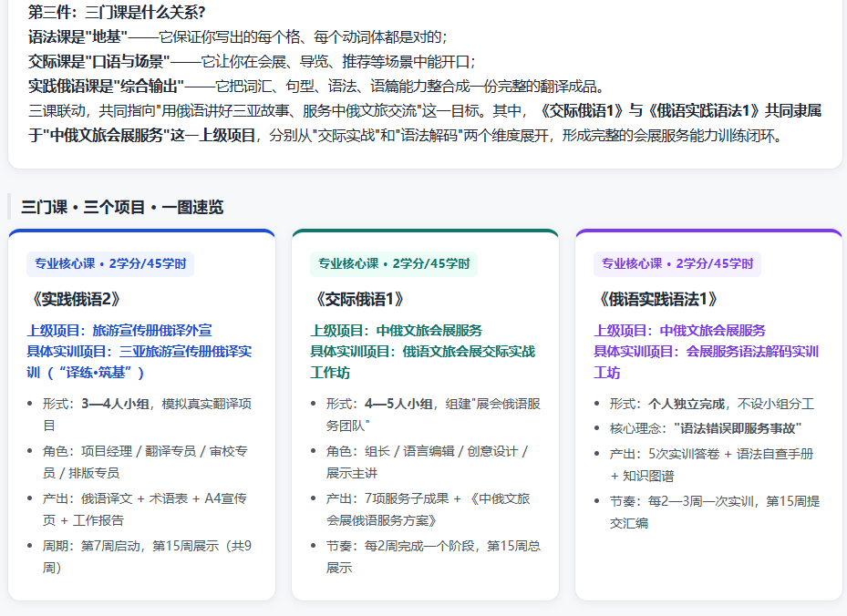The width and height of the screenshot is (847, 616).
Task: Click the heading 第三件:三门课是什么关系?
Action: point(117,12)
